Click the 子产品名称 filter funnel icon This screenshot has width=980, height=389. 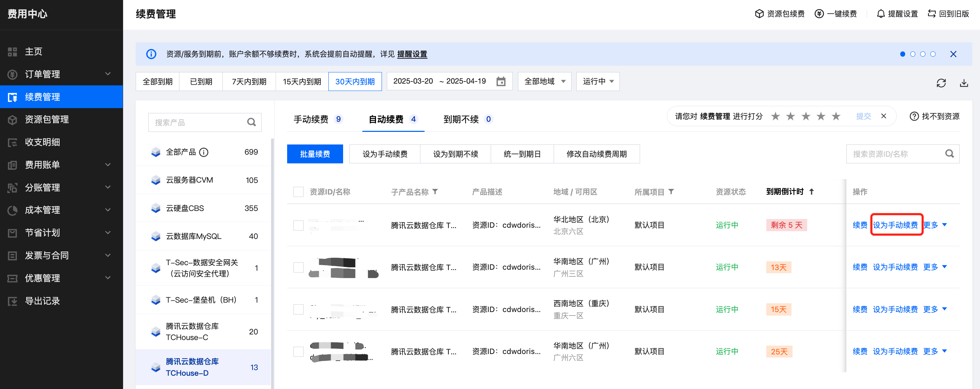pyautogui.click(x=435, y=191)
